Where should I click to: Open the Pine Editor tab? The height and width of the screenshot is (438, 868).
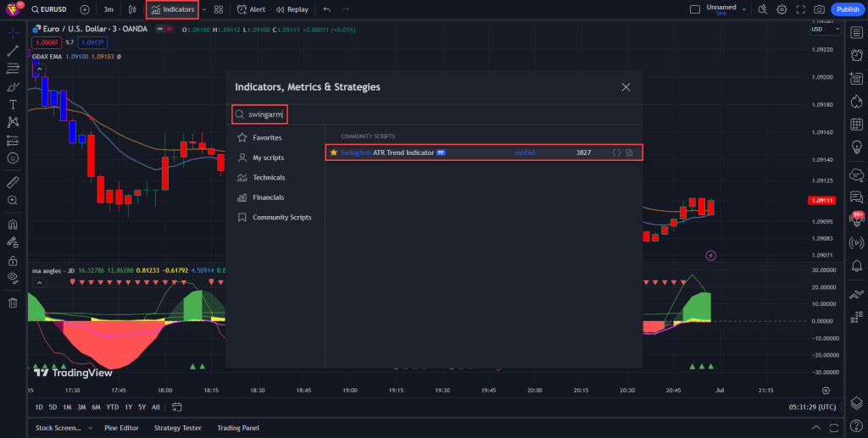click(121, 428)
